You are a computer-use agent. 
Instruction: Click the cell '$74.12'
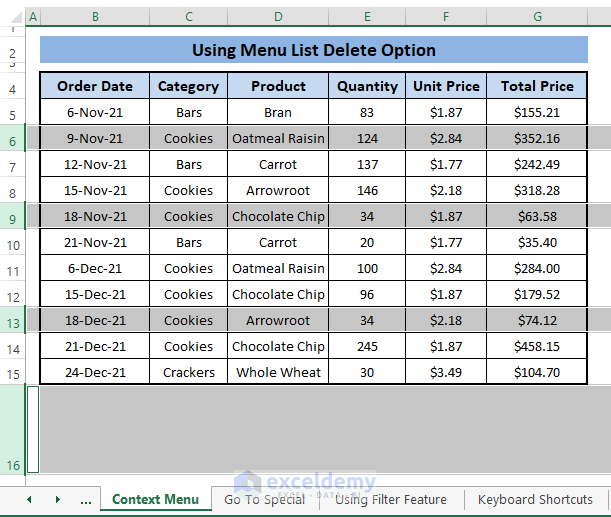tap(537, 320)
